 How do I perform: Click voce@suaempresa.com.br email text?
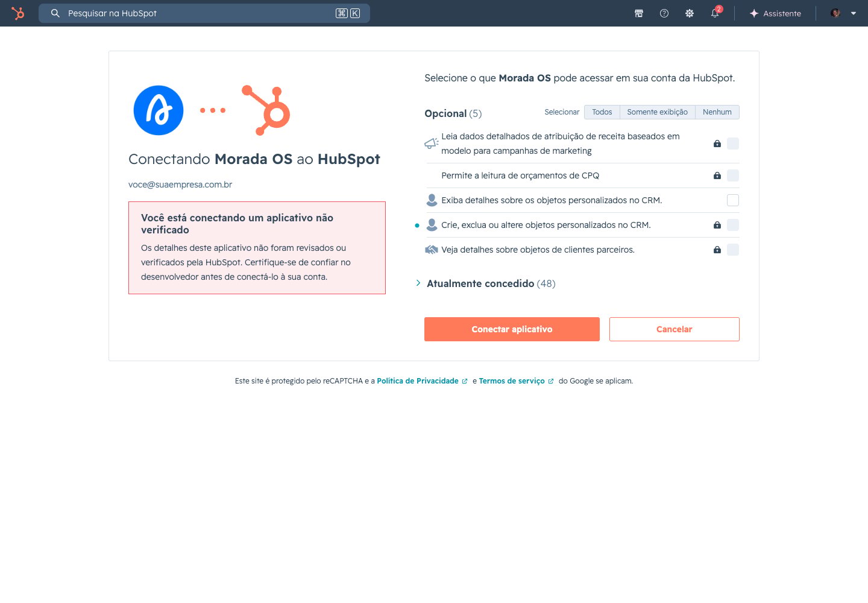click(180, 185)
